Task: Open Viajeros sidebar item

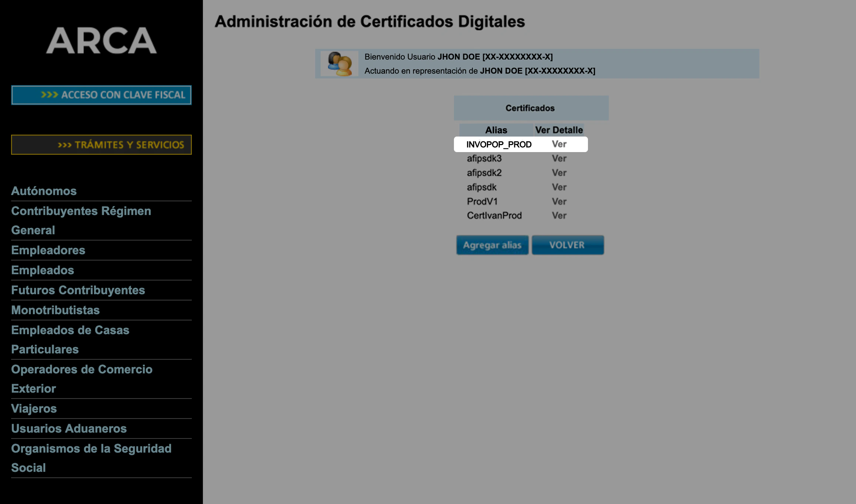Action: [34, 409]
